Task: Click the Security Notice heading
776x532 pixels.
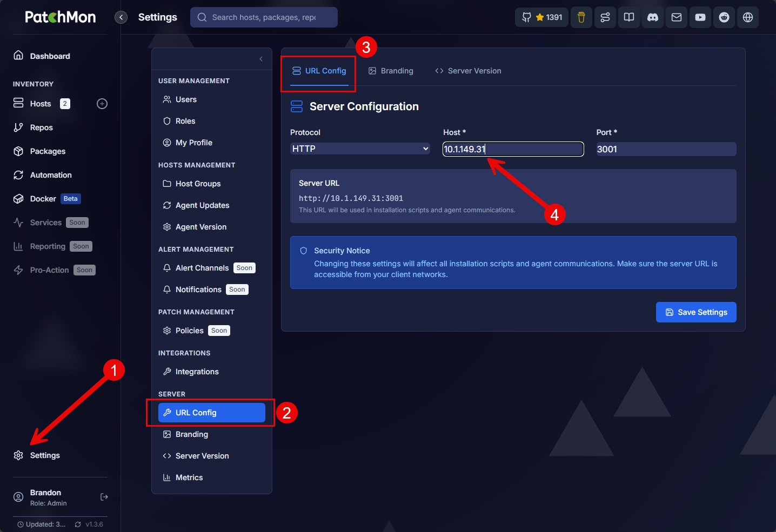Action: (x=342, y=251)
